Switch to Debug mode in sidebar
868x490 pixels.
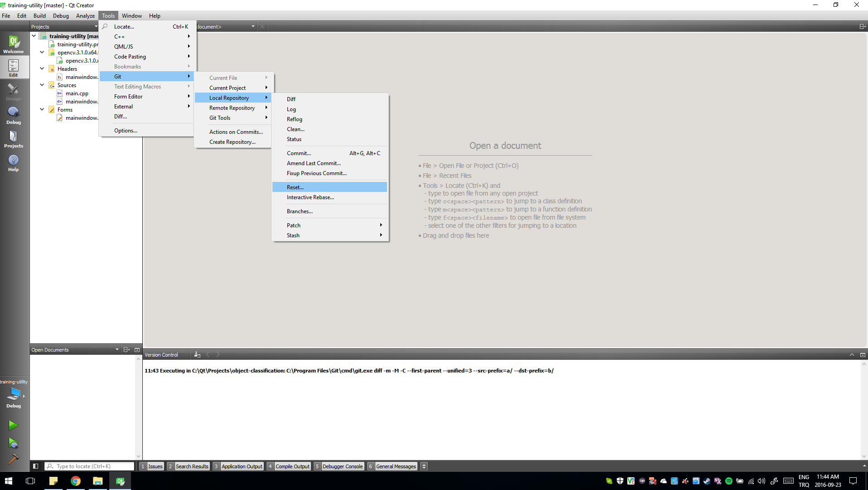(x=14, y=115)
